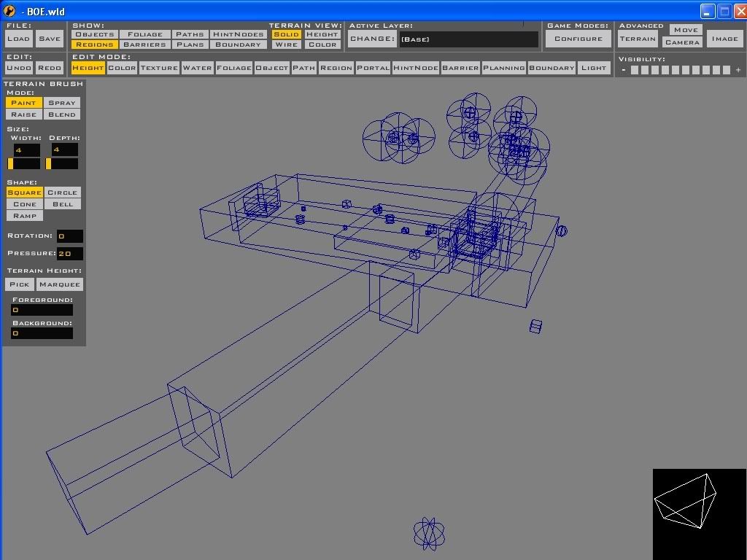Select Wire terrain view
The width and height of the screenshot is (747, 560).
coord(286,44)
